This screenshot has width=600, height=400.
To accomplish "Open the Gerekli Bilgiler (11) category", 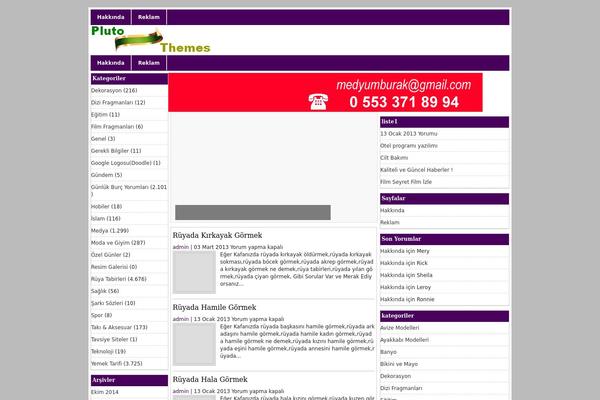I will pos(116,151).
